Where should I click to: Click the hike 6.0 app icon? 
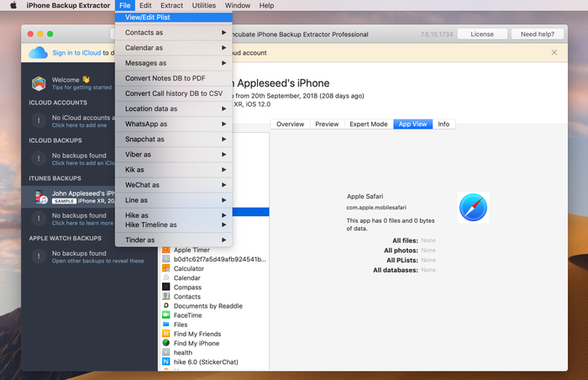point(165,362)
